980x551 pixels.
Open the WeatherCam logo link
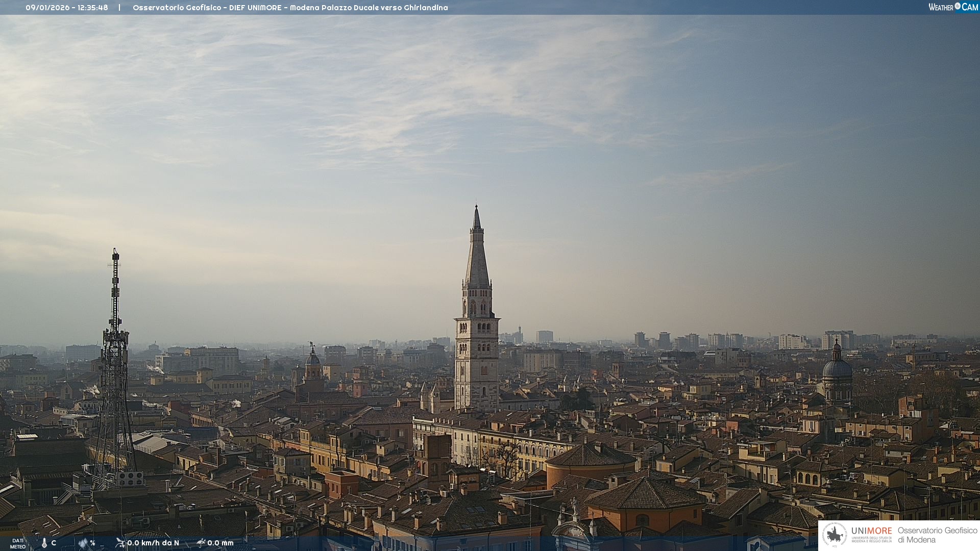[x=952, y=7]
